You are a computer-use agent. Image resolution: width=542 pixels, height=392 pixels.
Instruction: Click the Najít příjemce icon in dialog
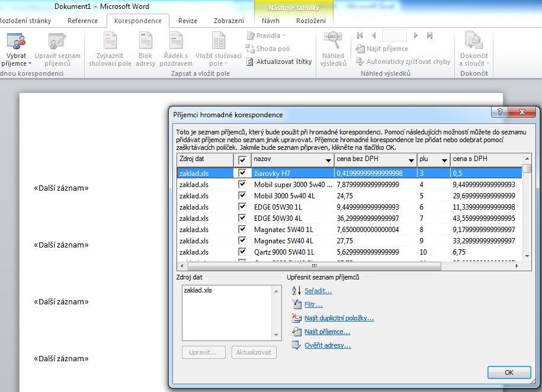pyautogui.click(x=296, y=332)
